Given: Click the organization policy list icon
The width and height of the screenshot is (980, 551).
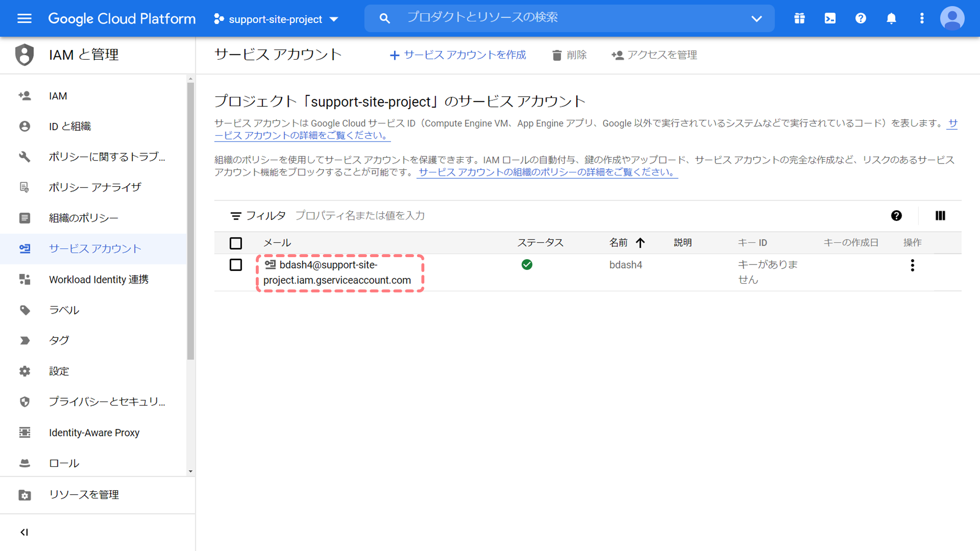Looking at the screenshot, I should click(x=24, y=218).
